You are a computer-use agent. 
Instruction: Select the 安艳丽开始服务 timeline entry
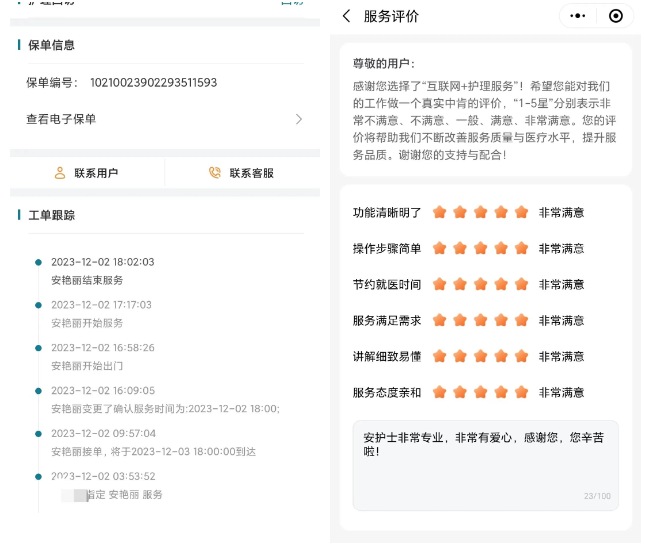tap(87, 323)
